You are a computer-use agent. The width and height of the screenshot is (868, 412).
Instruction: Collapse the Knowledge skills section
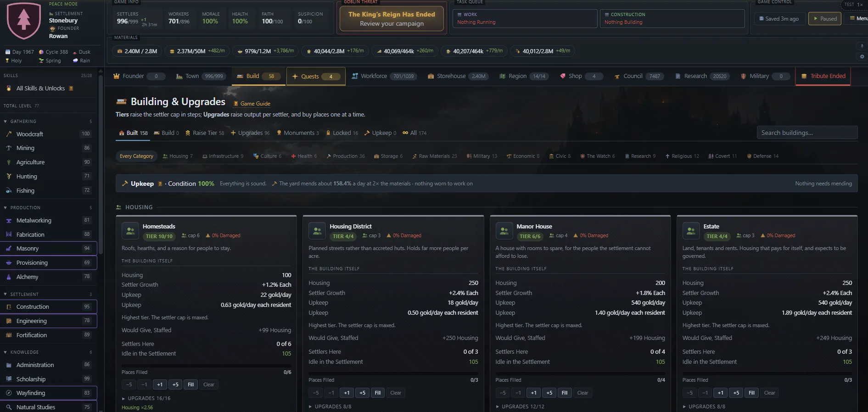(48, 352)
